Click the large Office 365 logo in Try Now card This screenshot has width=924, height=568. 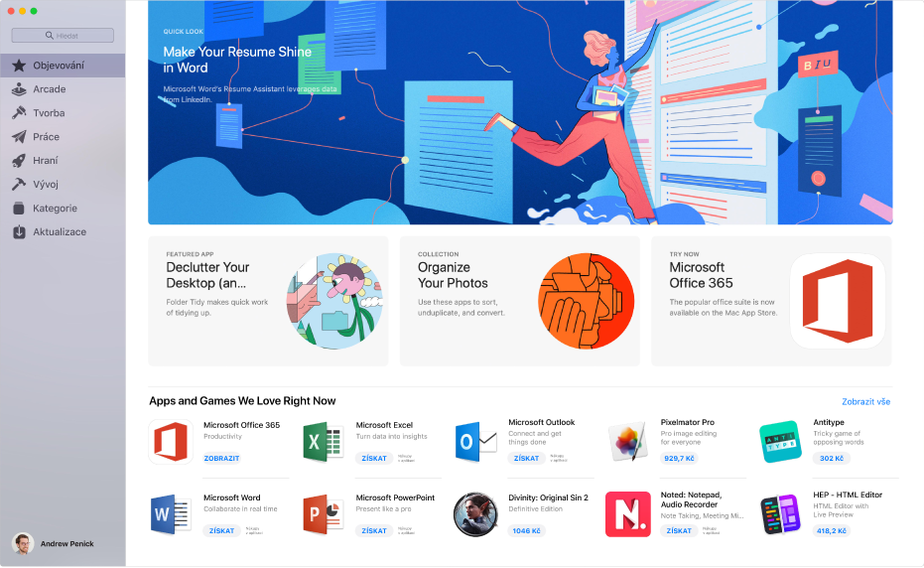pyautogui.click(x=838, y=301)
